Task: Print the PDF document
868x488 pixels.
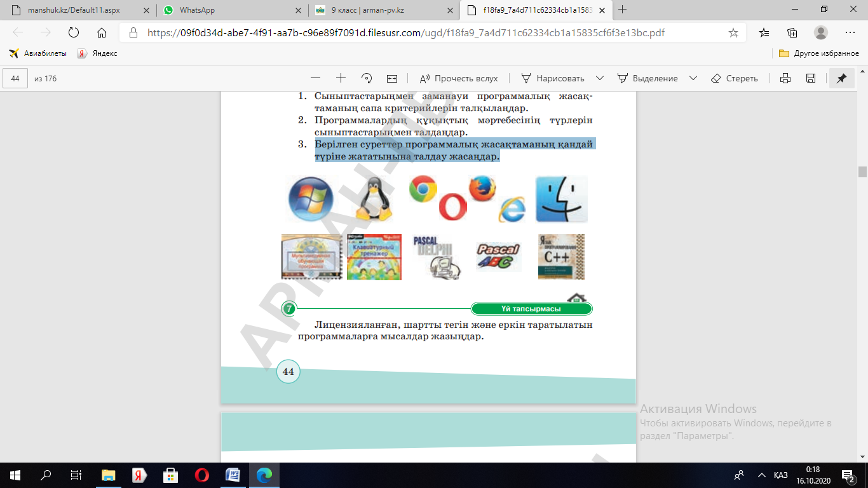Action: 785,78
